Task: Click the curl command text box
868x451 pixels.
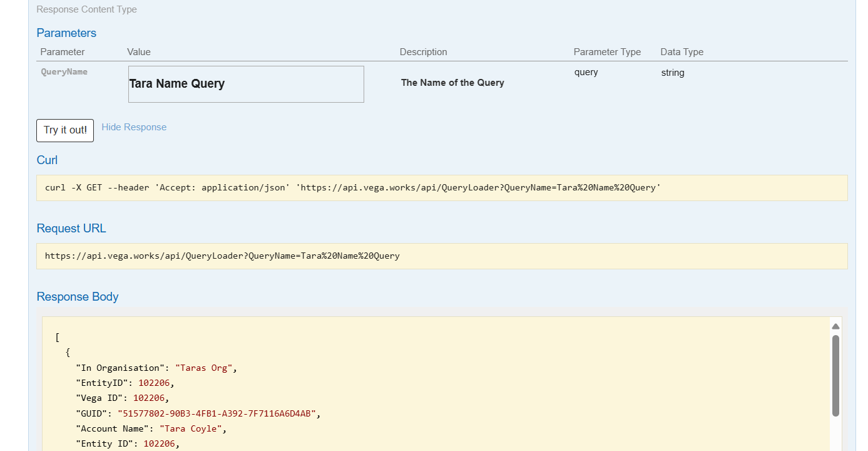Action: (x=442, y=188)
